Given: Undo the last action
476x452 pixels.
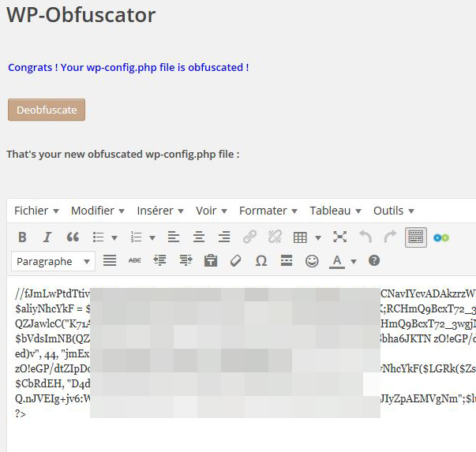Looking at the screenshot, I should 365,237.
